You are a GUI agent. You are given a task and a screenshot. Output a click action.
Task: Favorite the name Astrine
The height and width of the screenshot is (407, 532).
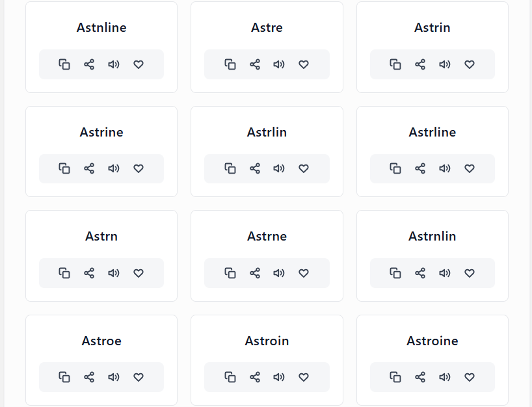coord(139,168)
